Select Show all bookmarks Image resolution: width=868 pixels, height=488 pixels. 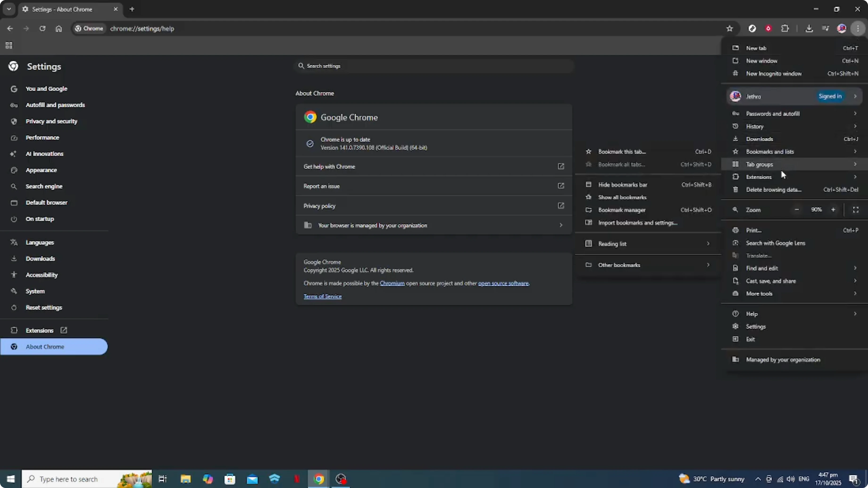648,197
